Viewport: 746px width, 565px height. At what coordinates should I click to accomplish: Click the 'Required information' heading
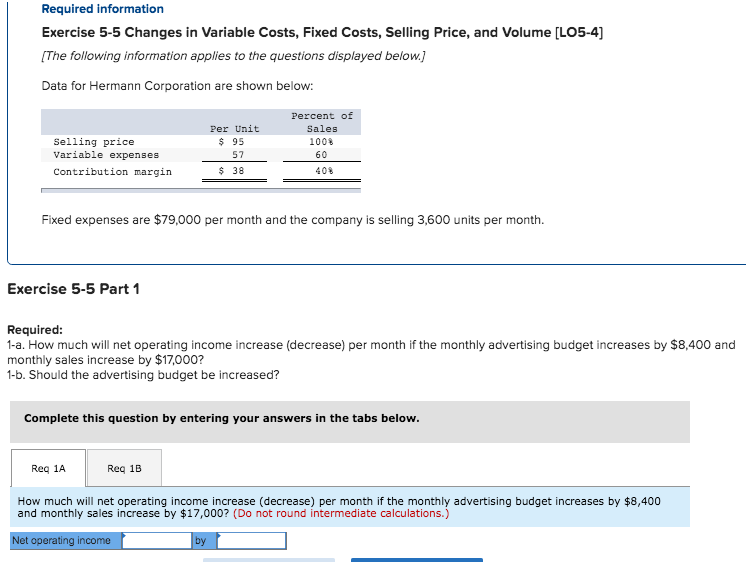[103, 9]
